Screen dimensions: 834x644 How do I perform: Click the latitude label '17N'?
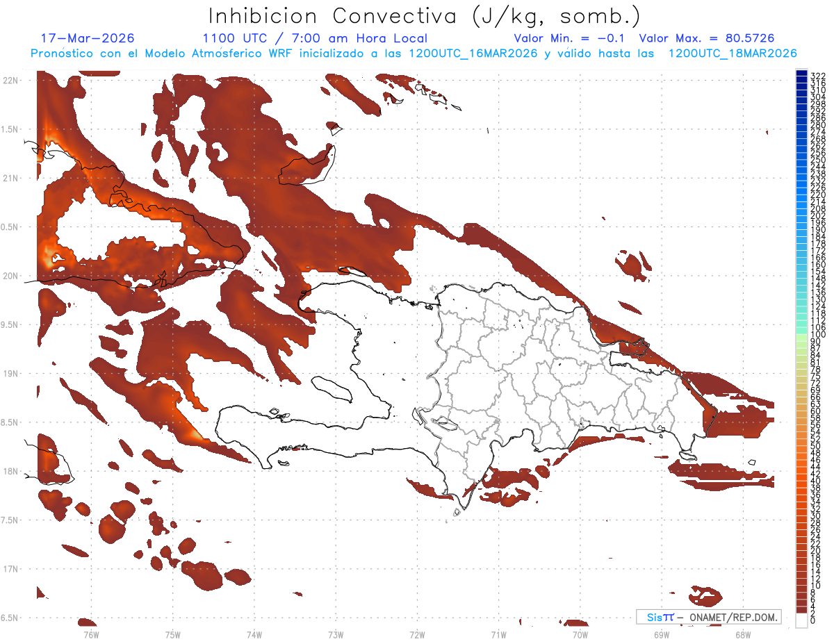[10, 569]
